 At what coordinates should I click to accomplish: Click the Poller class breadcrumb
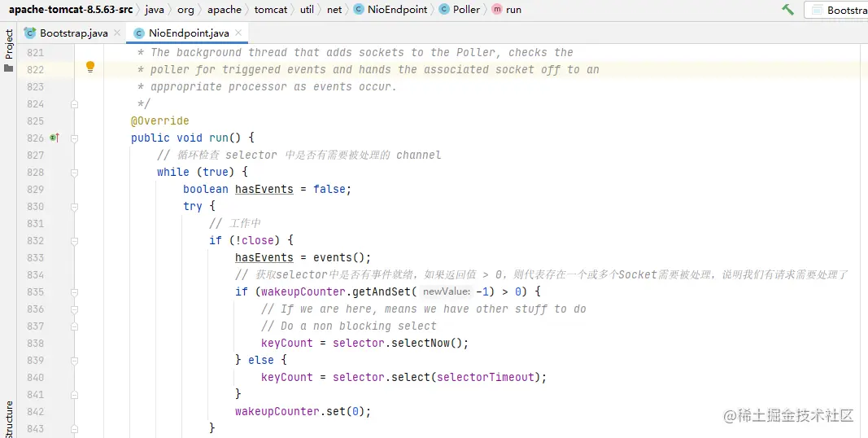click(460, 10)
